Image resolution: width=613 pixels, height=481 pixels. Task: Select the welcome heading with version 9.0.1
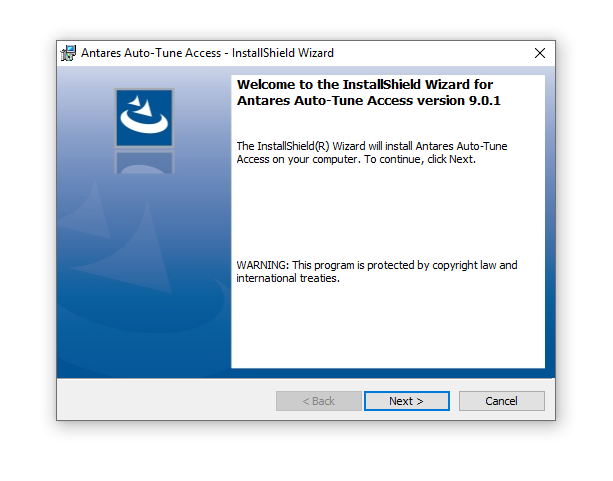(369, 93)
